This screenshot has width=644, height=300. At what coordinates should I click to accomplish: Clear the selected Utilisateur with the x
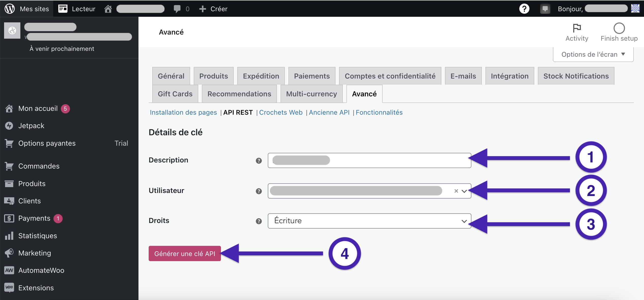(x=456, y=191)
